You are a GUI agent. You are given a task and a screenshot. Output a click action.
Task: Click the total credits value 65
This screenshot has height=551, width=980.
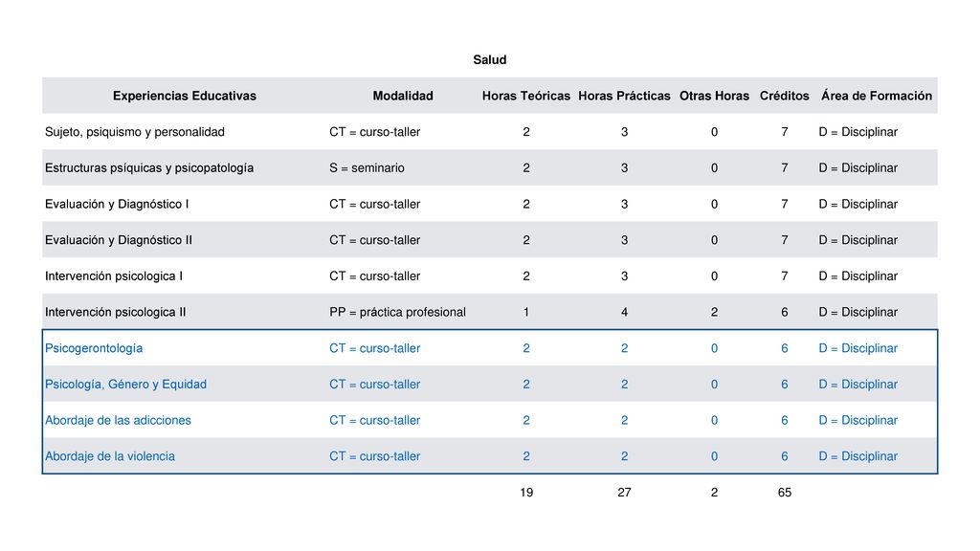point(785,493)
